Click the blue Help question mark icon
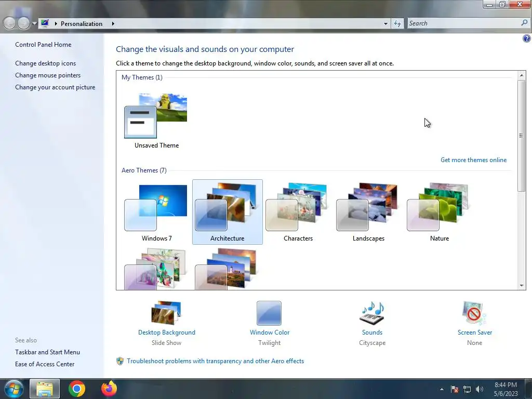The image size is (532, 399). pos(526,38)
